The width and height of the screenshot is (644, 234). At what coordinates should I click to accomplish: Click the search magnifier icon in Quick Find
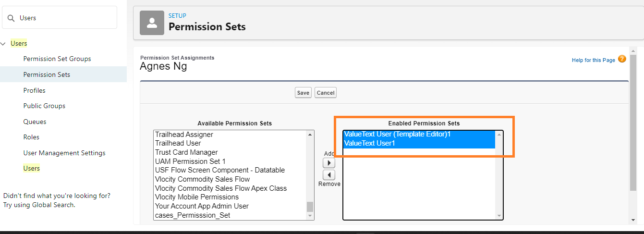click(11, 18)
